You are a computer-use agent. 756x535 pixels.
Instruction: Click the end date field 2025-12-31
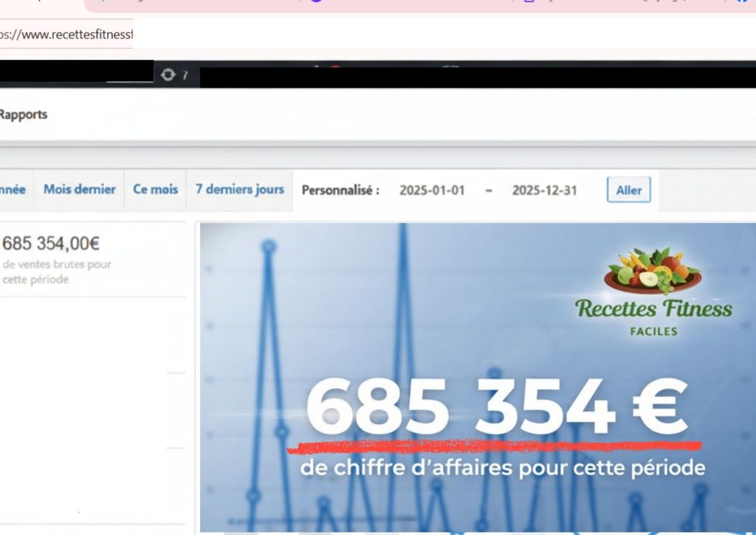(x=544, y=190)
